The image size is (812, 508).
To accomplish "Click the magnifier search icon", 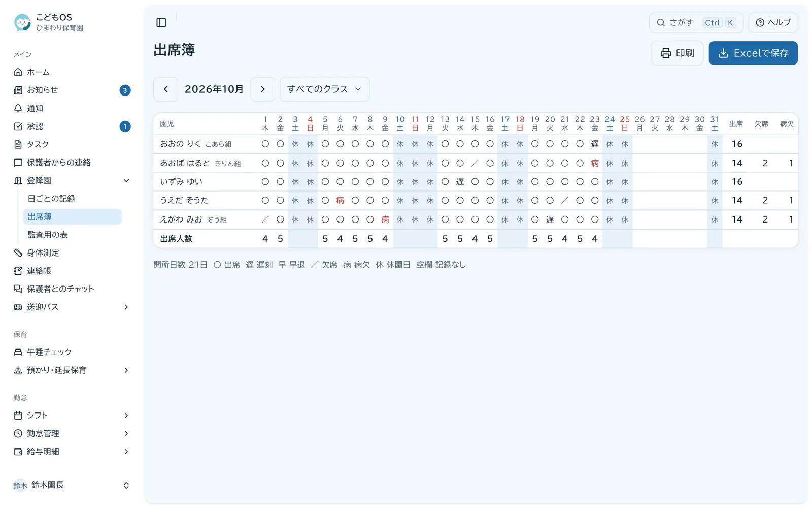I will pyautogui.click(x=661, y=23).
